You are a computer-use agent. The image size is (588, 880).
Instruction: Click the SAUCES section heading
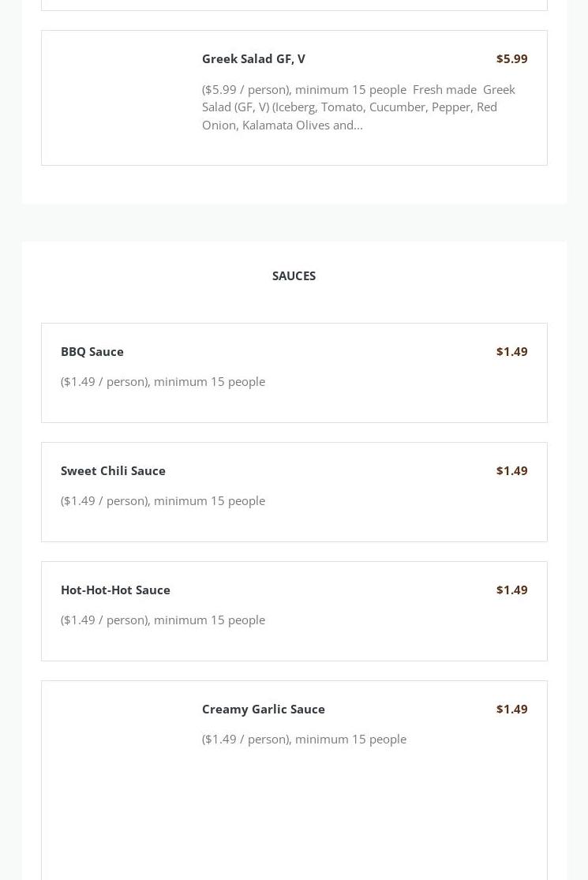(x=294, y=275)
